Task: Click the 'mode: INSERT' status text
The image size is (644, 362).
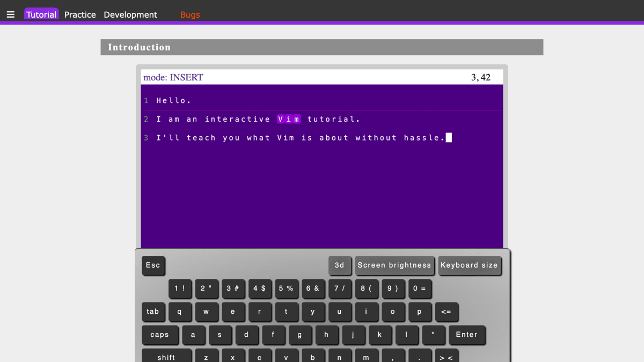Action: [173, 77]
